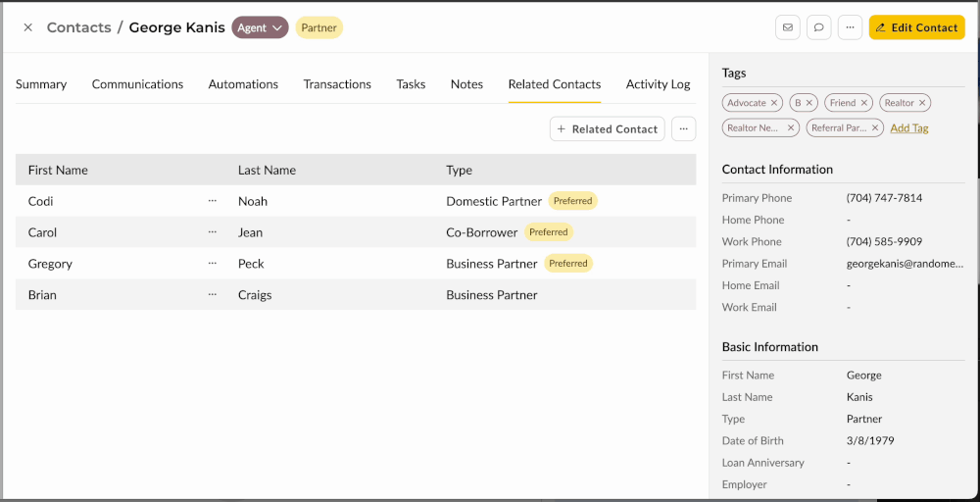Go to the Communications tab

[x=137, y=84]
